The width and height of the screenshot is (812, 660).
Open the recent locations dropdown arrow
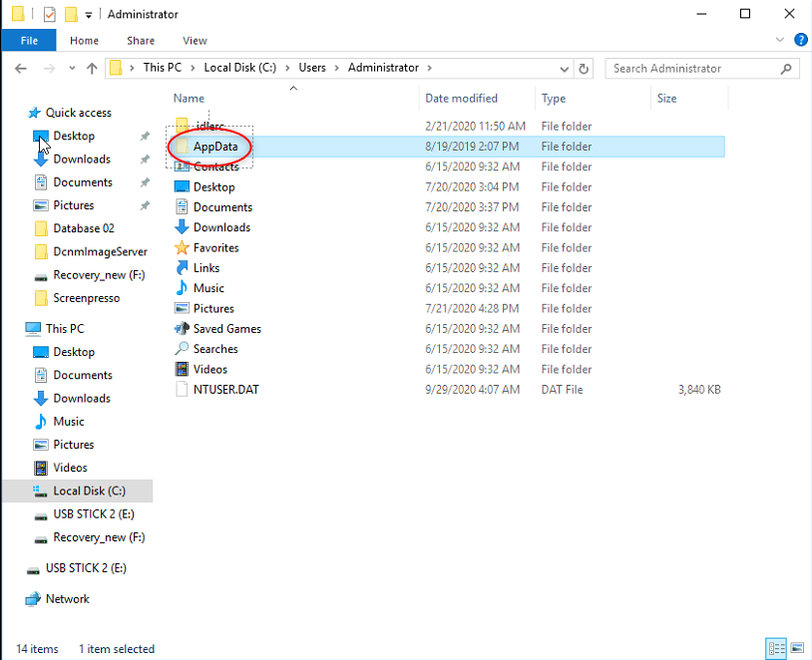click(x=71, y=69)
